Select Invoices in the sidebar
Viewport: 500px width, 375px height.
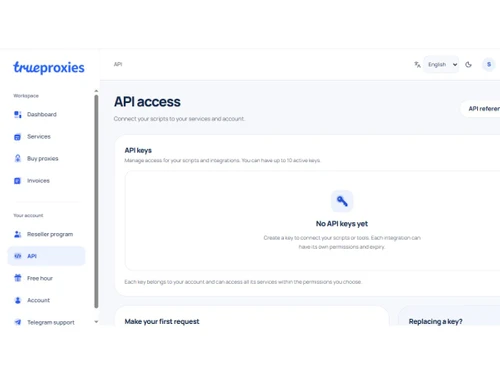click(46, 181)
